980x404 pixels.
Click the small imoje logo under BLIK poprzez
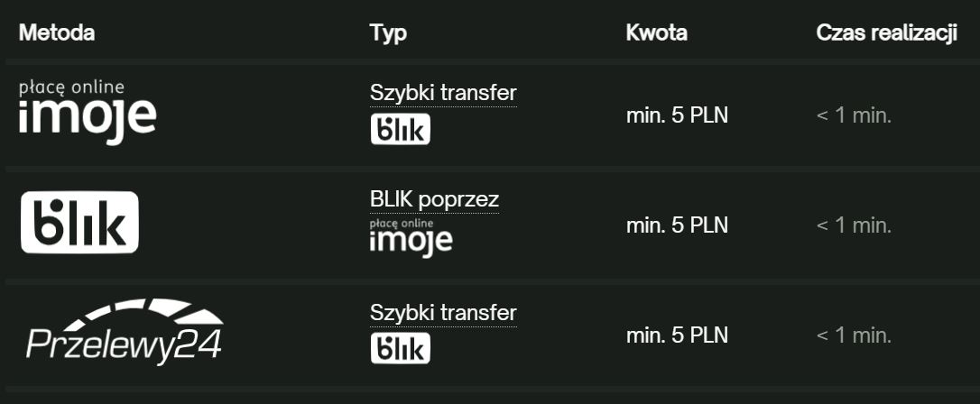point(411,237)
